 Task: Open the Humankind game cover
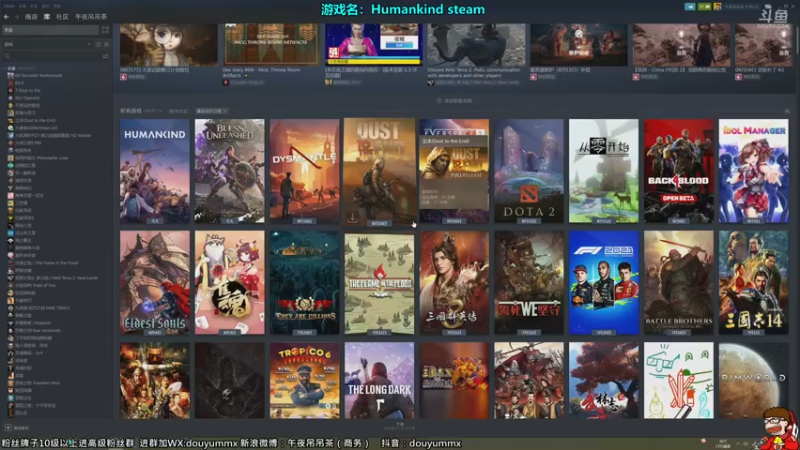155,171
